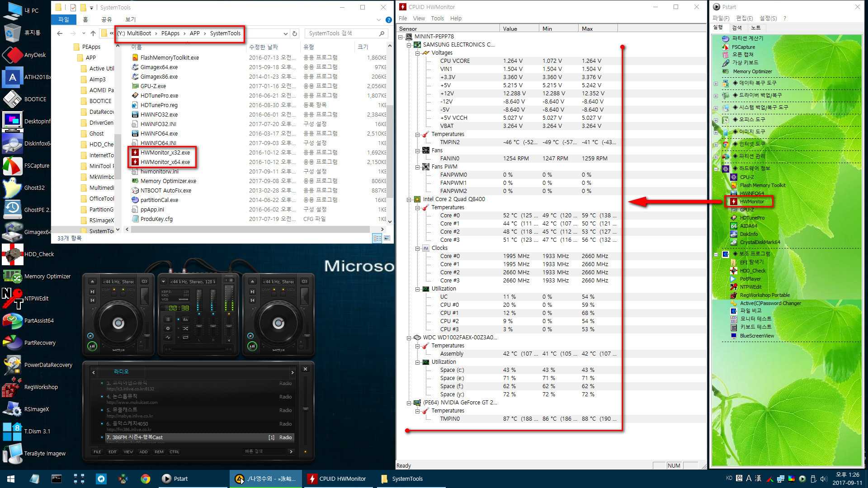Launch HWMonitor from the Pstart panel
This screenshot has height=488, width=868.
(x=752, y=202)
